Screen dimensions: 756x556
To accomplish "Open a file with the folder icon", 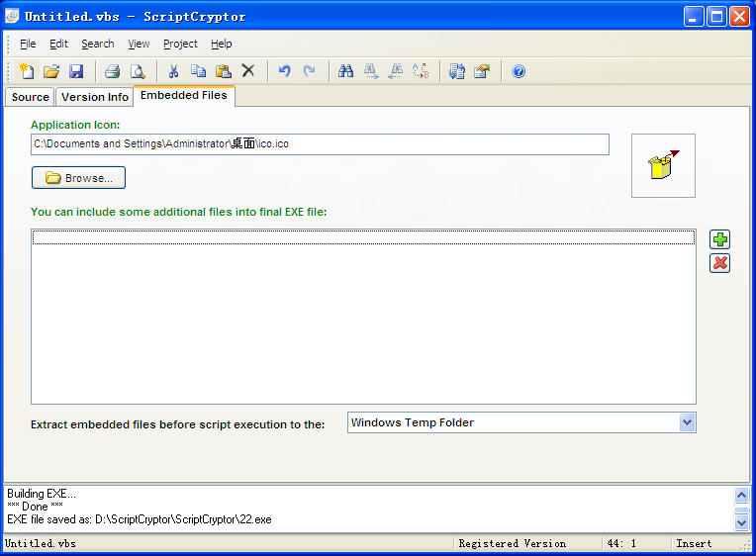I will click(51, 71).
